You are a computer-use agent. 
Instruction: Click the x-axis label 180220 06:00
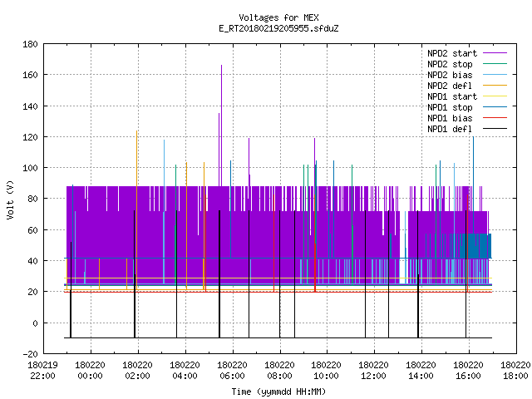coord(233,371)
